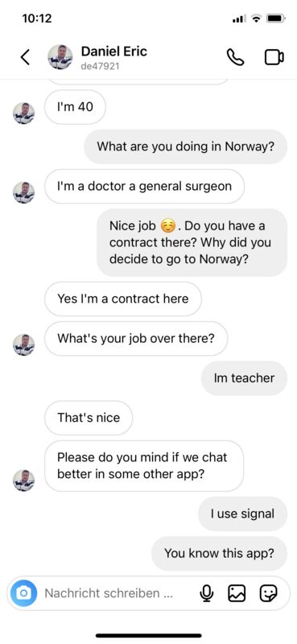The height and width of the screenshot is (644, 297).
Task: Tap the battery indicator in status bar
Action: 274,19
